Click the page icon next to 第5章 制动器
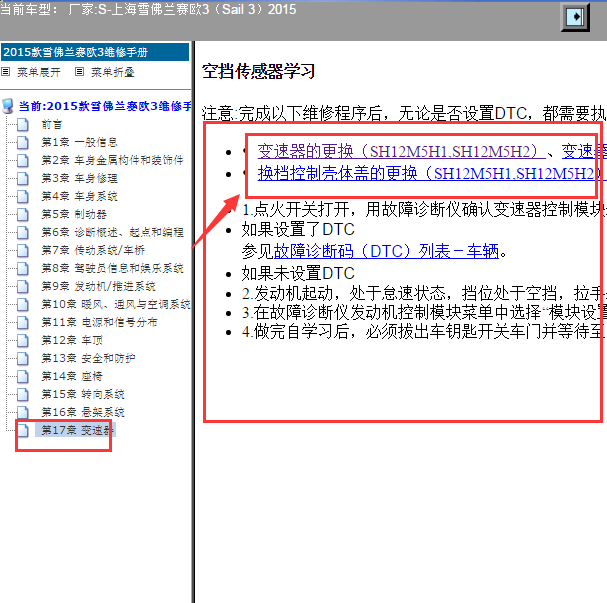Viewport: 607px width, 603px height. click(x=23, y=214)
